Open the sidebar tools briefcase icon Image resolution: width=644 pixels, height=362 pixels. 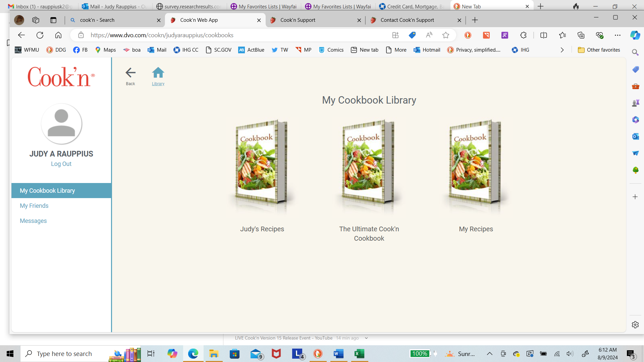(635, 86)
